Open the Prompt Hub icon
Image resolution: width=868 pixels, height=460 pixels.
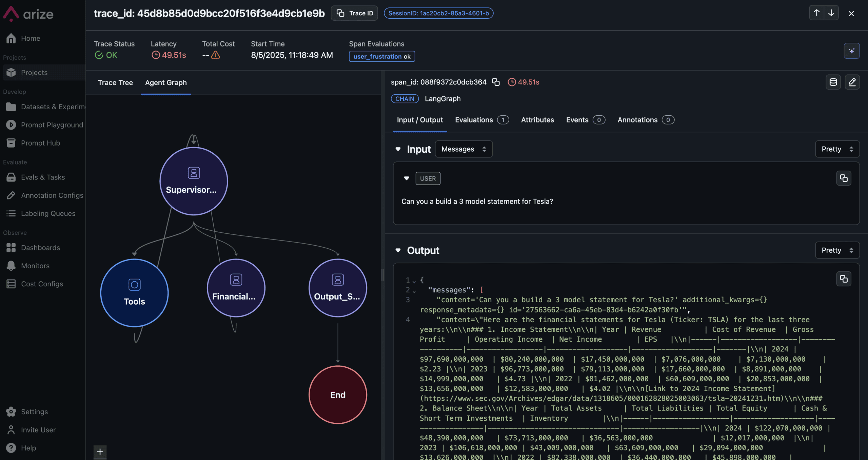point(11,143)
